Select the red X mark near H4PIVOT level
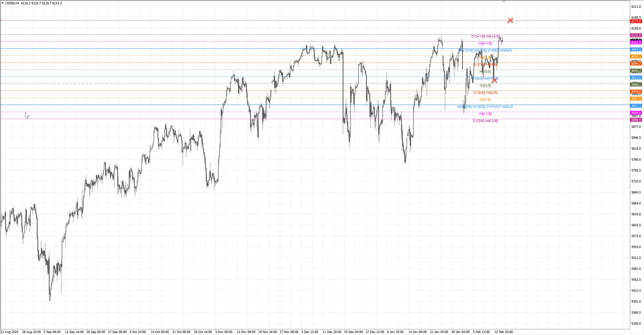 click(494, 80)
